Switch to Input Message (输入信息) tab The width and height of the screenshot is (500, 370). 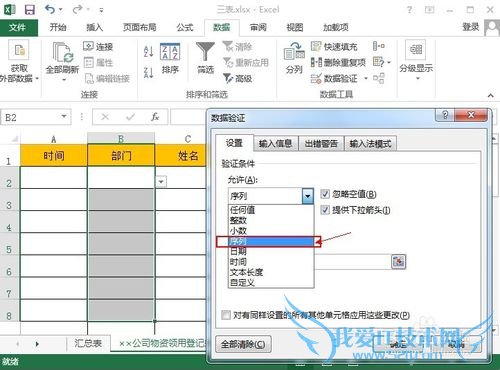(275, 144)
